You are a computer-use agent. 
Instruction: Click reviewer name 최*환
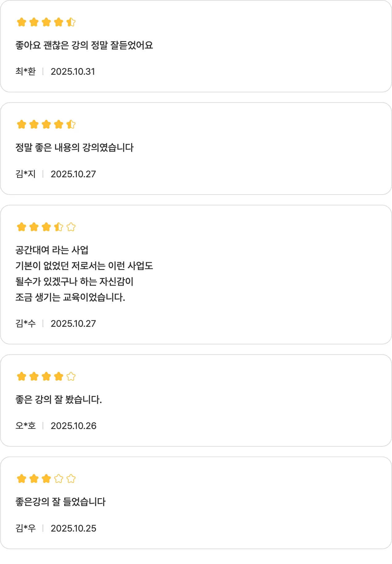[x=26, y=72]
